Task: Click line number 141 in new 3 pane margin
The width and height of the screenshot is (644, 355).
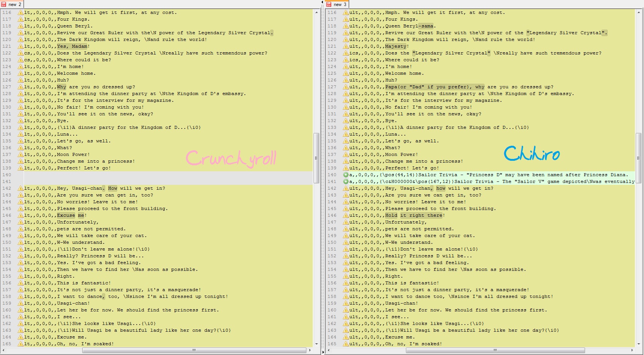Action: (332, 181)
